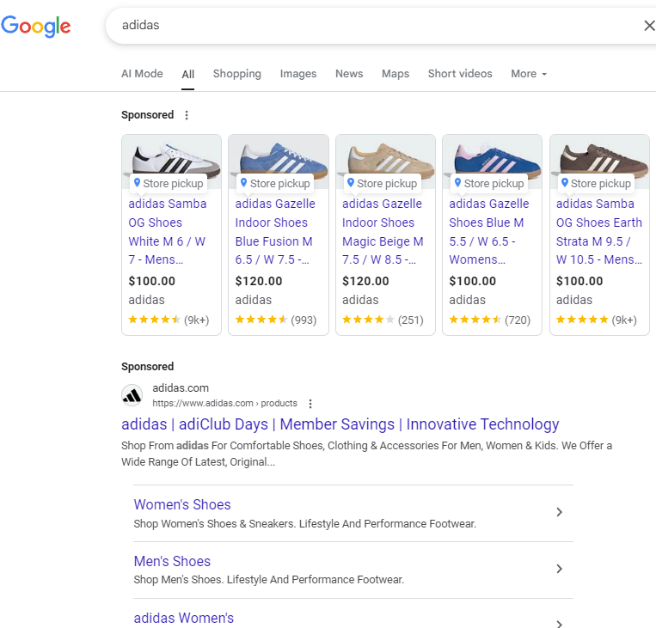Open the Maps tab
Viewport: 656px width, 628px height.
[395, 74]
